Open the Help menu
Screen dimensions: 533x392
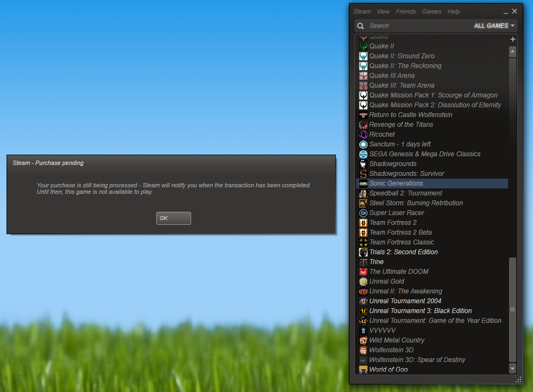[454, 11]
